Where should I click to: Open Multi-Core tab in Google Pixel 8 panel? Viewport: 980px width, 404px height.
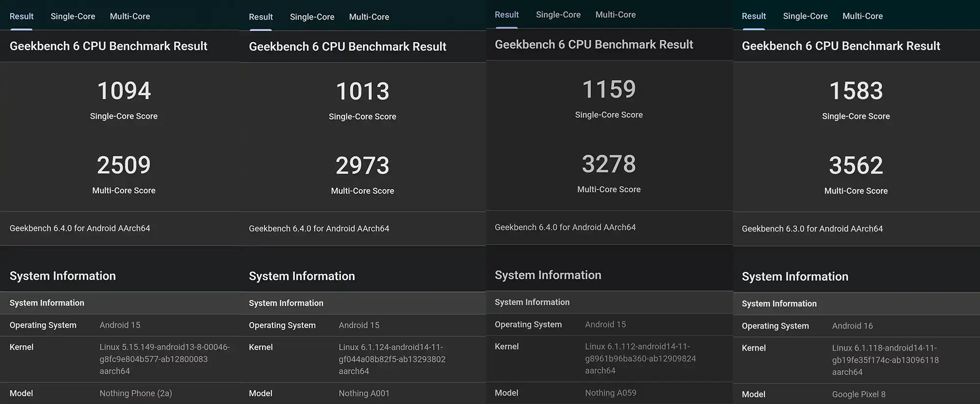(x=862, y=16)
